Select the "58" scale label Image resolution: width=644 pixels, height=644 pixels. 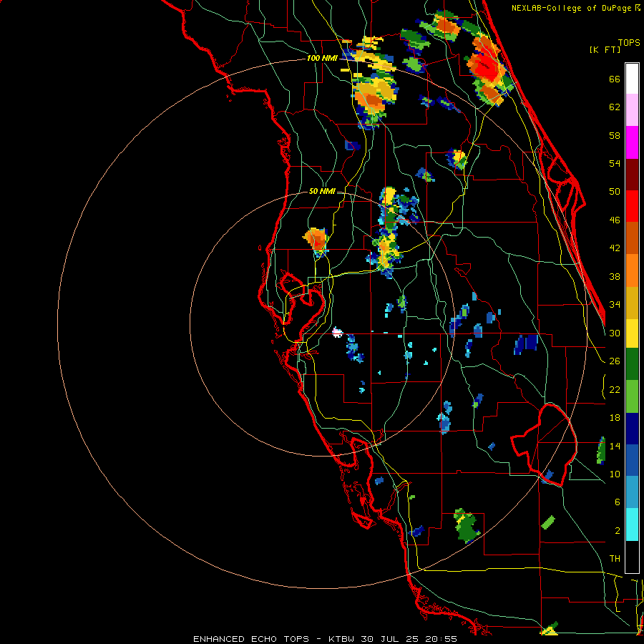[x=615, y=135]
